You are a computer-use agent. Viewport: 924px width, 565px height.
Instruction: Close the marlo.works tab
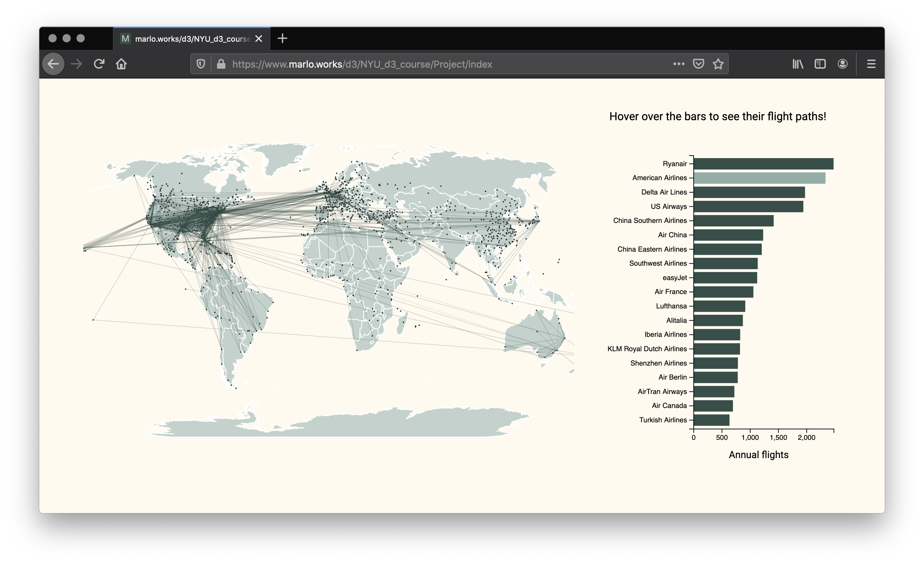click(x=259, y=39)
